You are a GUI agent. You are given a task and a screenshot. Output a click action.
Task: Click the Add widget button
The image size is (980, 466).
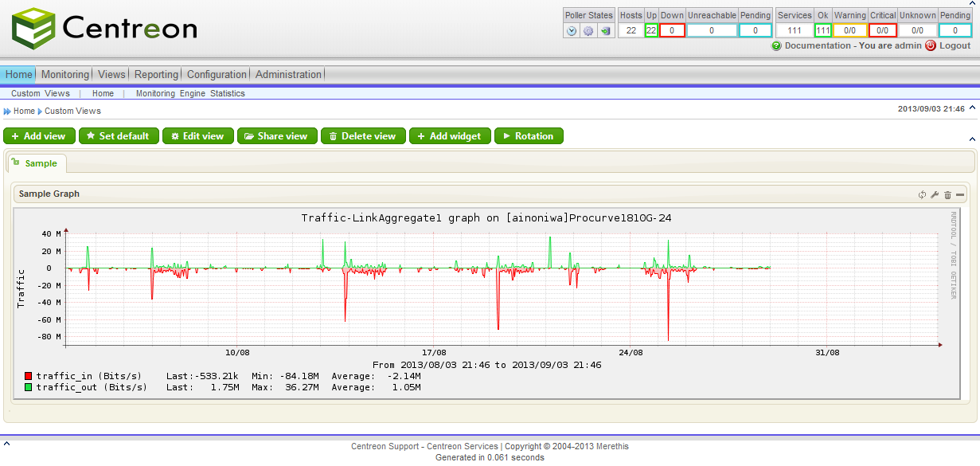click(450, 135)
